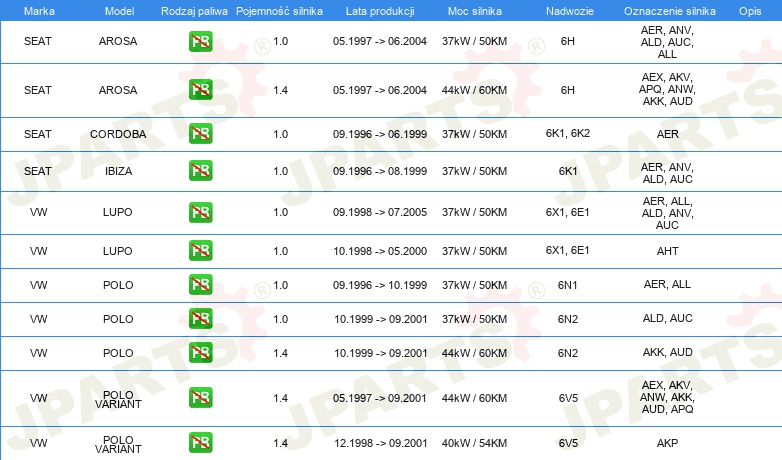Image resolution: width=782 pixels, height=460 pixels.
Task: Click the AER, ALL, ALD, ANV, AUC cell
Action: pos(667,213)
